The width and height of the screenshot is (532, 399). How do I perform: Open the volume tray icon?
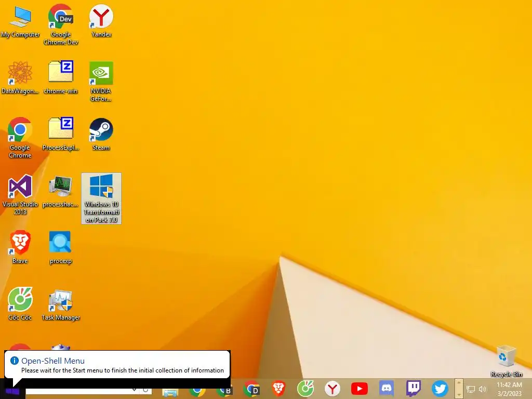[482, 389]
